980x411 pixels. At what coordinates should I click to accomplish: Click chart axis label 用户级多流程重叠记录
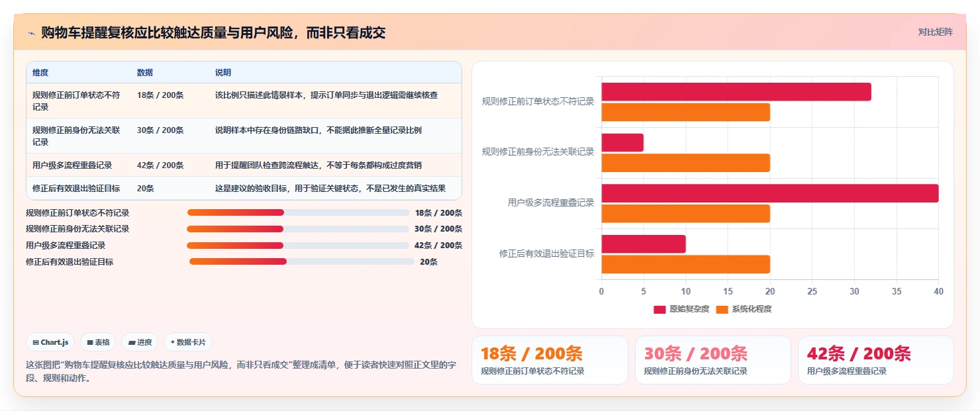[551, 203]
